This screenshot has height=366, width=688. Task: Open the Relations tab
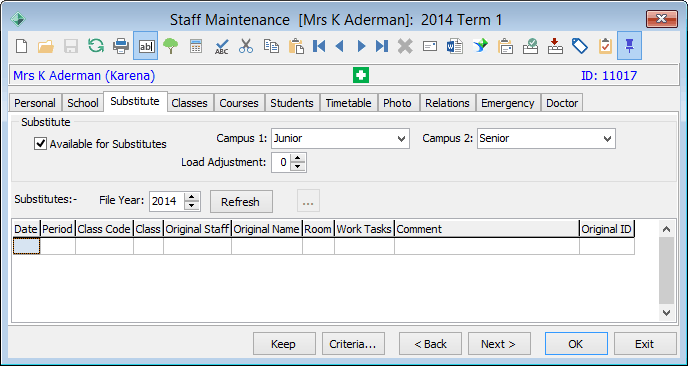coord(448,103)
